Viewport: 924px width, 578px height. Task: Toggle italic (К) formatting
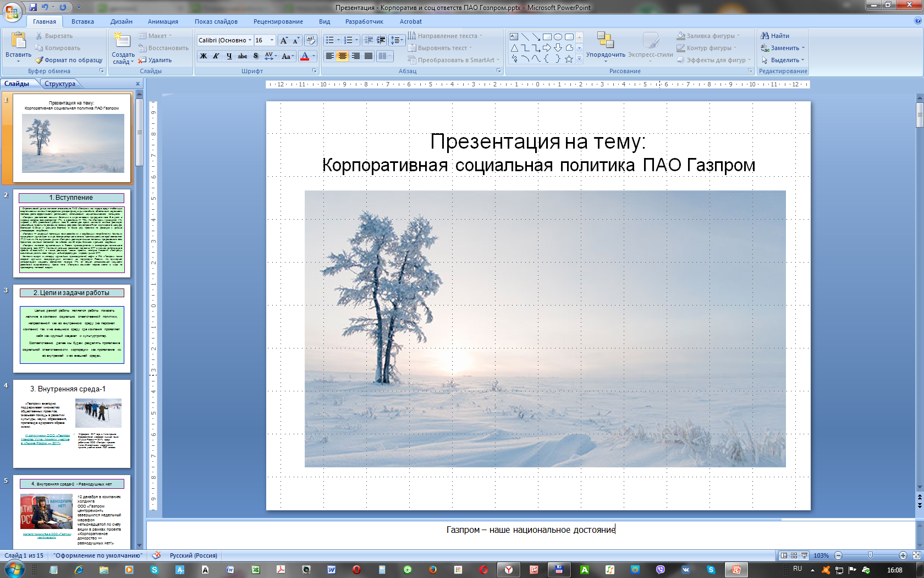216,56
